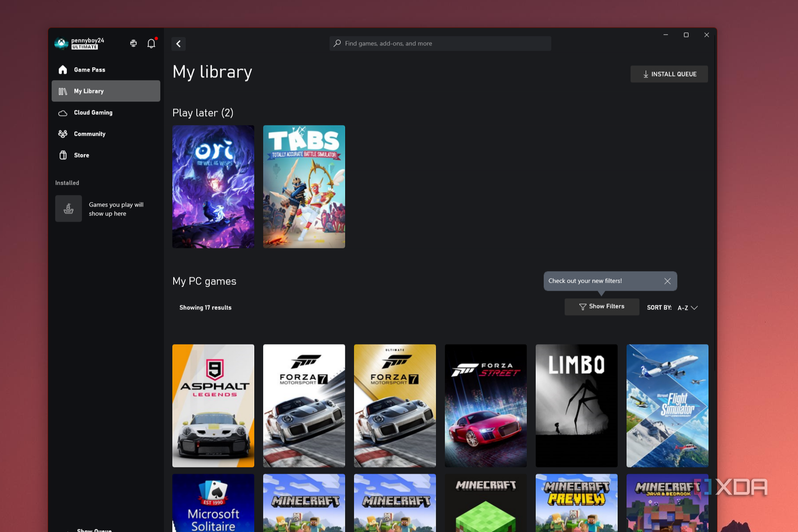Viewport: 798px width, 532px height.
Task: Open Totally Accurate Battle Simulator tile
Action: (304, 187)
